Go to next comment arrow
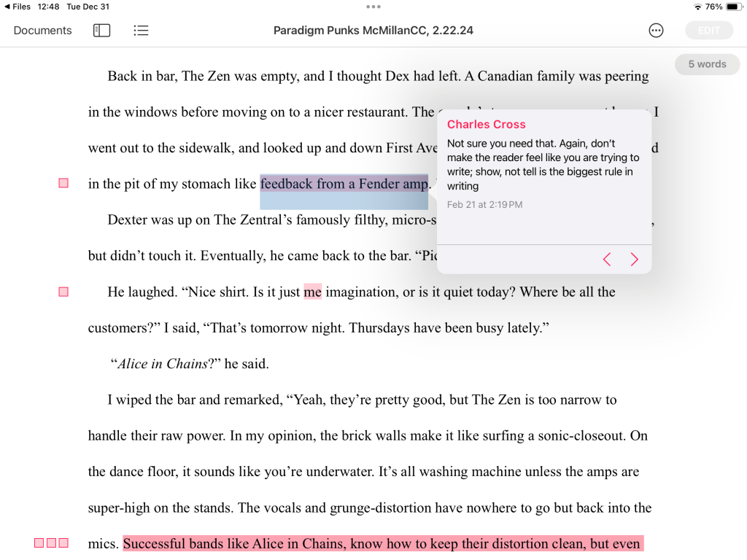Screen dimensions: 747x560 [634, 259]
